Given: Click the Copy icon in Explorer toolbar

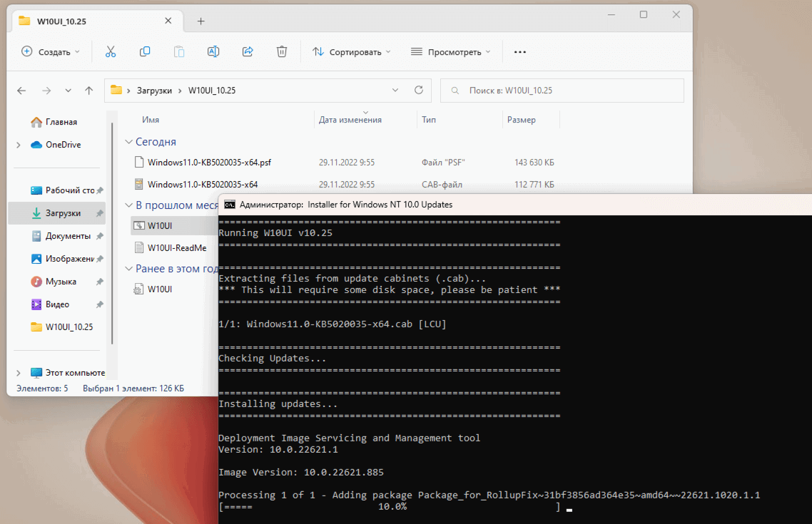Looking at the screenshot, I should (x=145, y=52).
